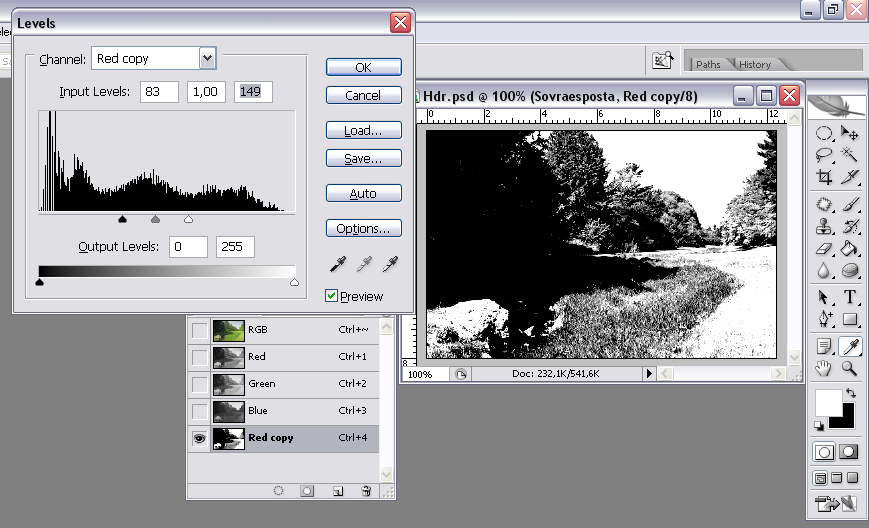
Task: Pick the Type tool
Action: [x=850, y=297]
